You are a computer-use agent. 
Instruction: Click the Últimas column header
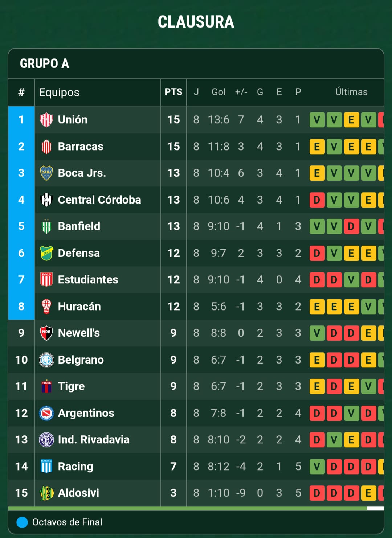pyautogui.click(x=351, y=92)
